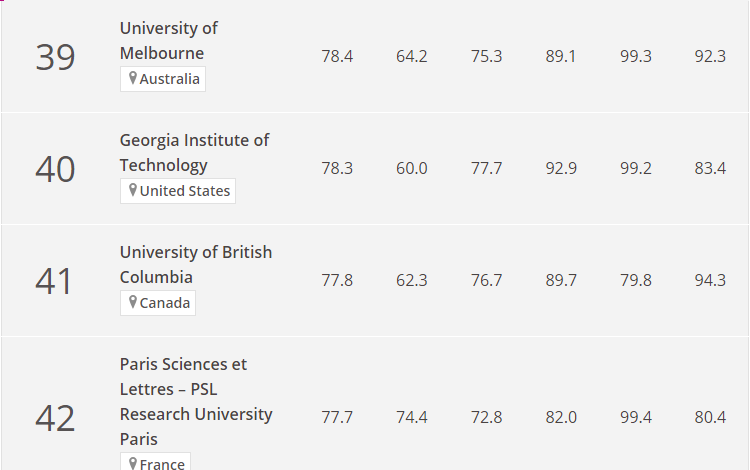Image resolution: width=750 pixels, height=470 pixels.
Task: Click the location pin icon beside Canada
Action: [133, 302]
